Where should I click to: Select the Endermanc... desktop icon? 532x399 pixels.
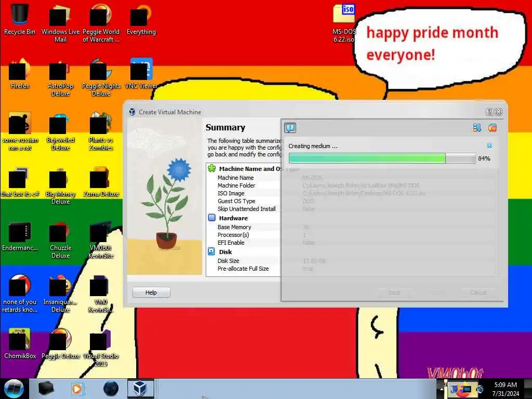[x=20, y=236]
